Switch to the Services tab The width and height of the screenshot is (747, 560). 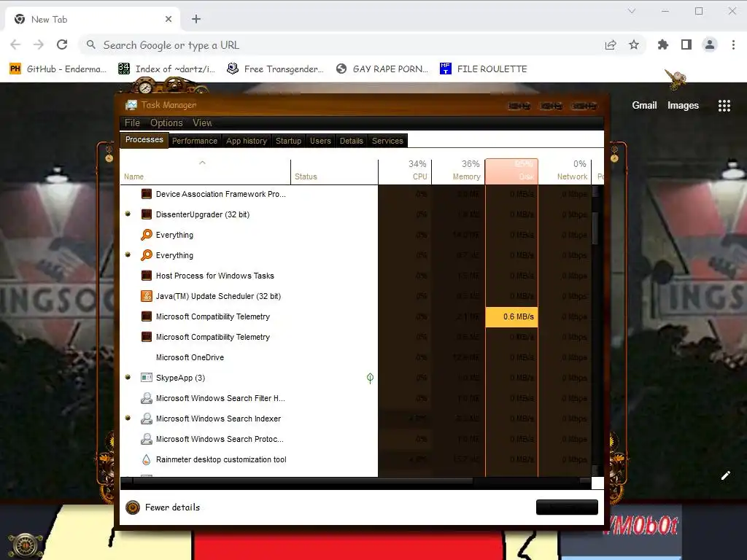click(x=387, y=141)
